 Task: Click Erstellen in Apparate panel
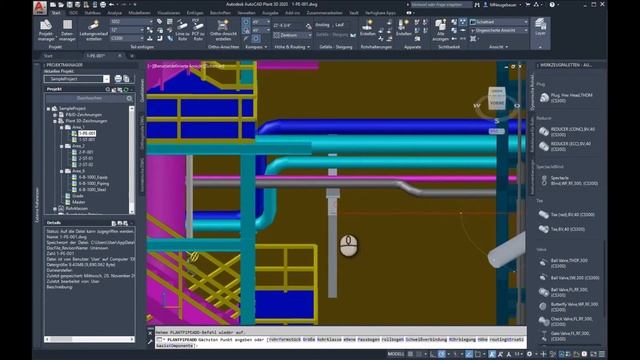(403, 28)
